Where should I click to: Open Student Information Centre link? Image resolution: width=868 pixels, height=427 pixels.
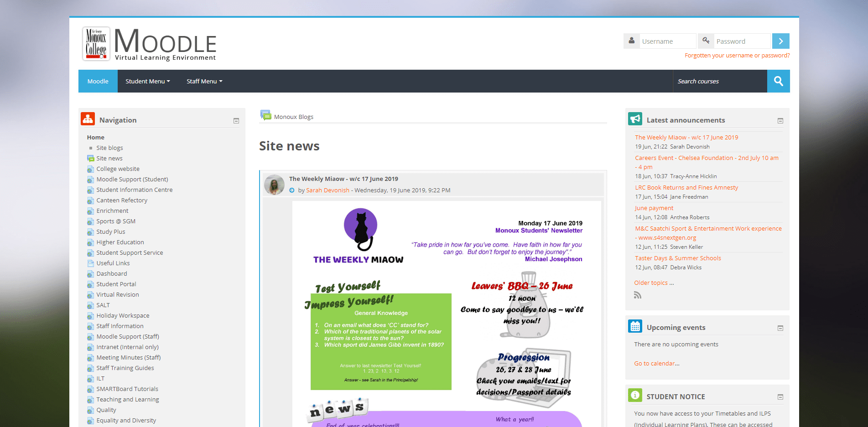click(135, 190)
